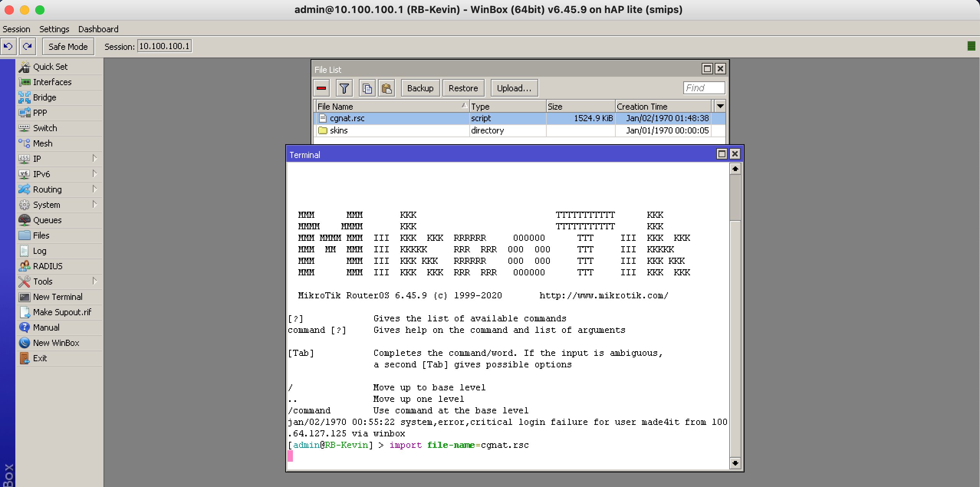Click the Find field in File List
Image resolution: width=980 pixels, height=487 pixels.
(x=704, y=88)
